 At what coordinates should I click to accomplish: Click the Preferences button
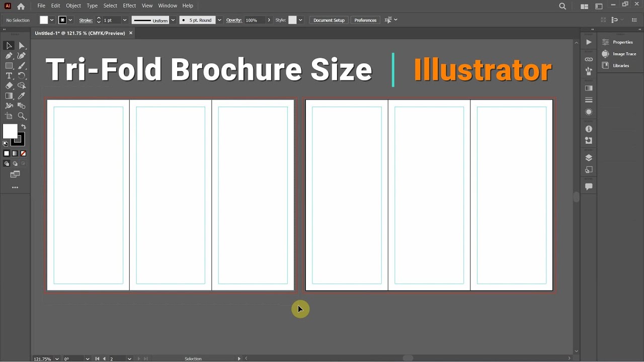[x=365, y=20]
